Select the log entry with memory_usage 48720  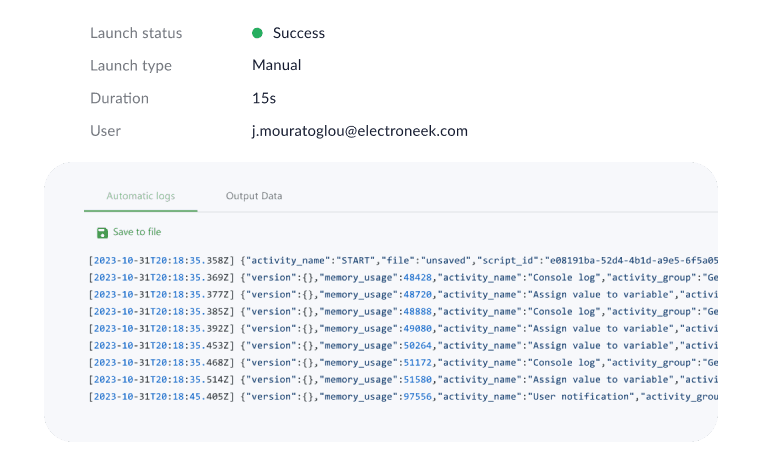click(x=400, y=294)
